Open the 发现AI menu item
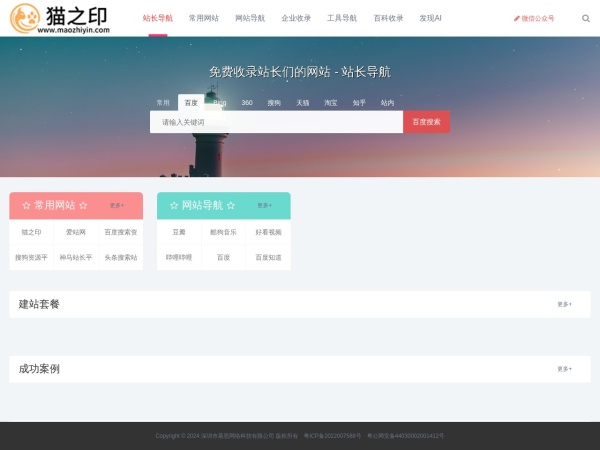 430,18
